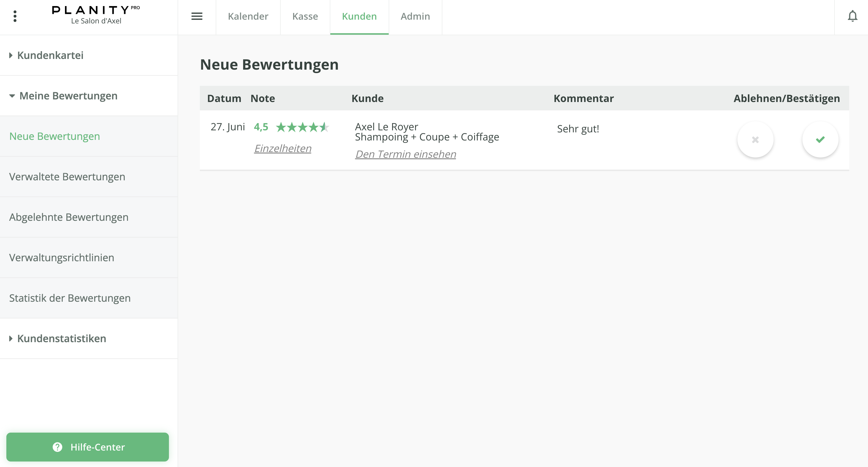The width and height of the screenshot is (868, 467).
Task: Click the star rating of the review
Action: coord(302,127)
